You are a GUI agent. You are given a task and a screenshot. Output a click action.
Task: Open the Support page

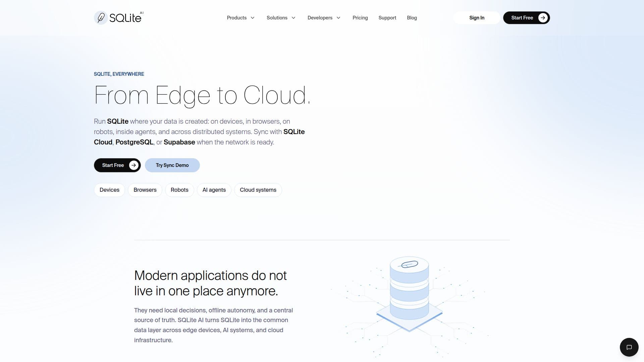387,18
